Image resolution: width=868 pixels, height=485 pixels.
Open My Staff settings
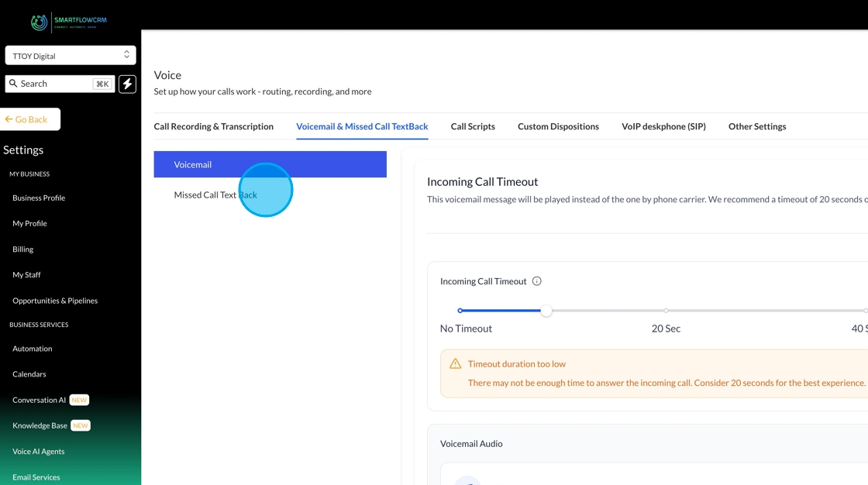26,274
